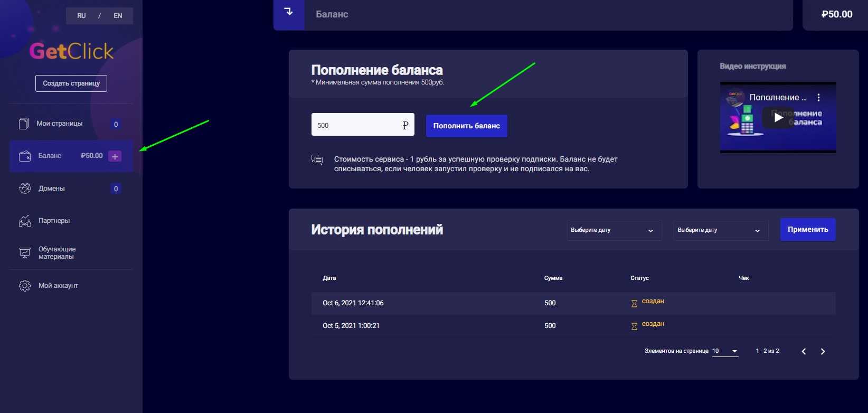
Task: Open Домены section in the sidebar
Action: [x=52, y=189]
